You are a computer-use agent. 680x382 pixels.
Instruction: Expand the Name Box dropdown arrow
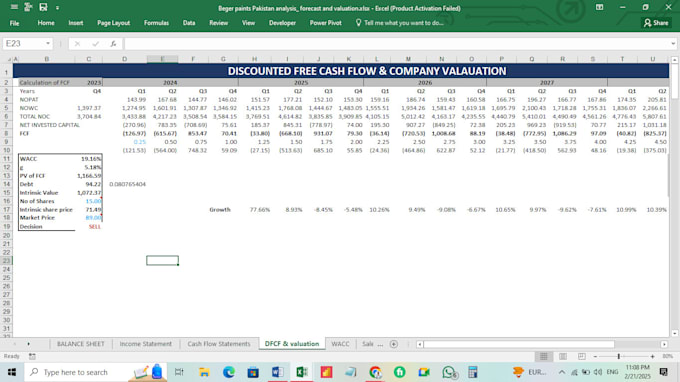click(x=48, y=44)
